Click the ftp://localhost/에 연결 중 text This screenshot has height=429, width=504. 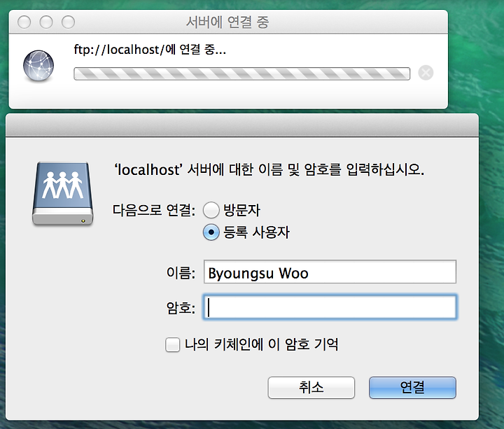150,50
